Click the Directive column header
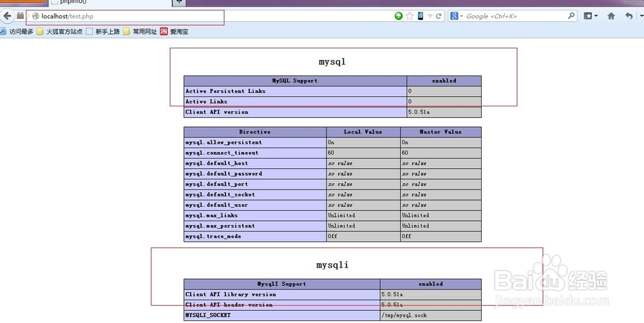 (x=254, y=132)
